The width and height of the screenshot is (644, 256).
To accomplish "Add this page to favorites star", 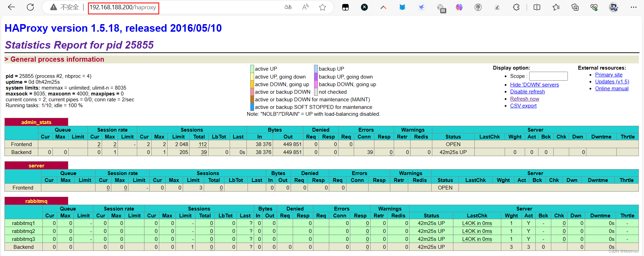I will coord(322,7).
